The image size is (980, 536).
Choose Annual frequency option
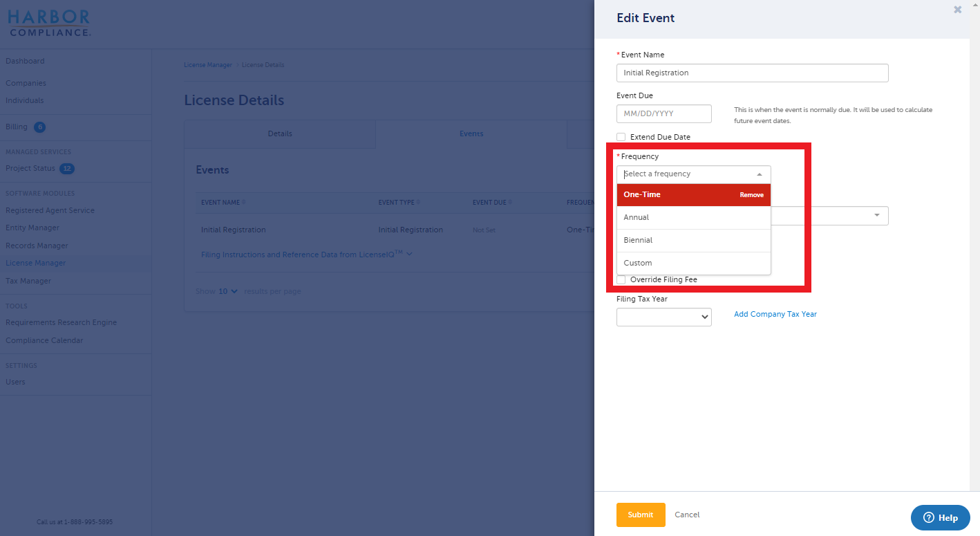point(693,217)
